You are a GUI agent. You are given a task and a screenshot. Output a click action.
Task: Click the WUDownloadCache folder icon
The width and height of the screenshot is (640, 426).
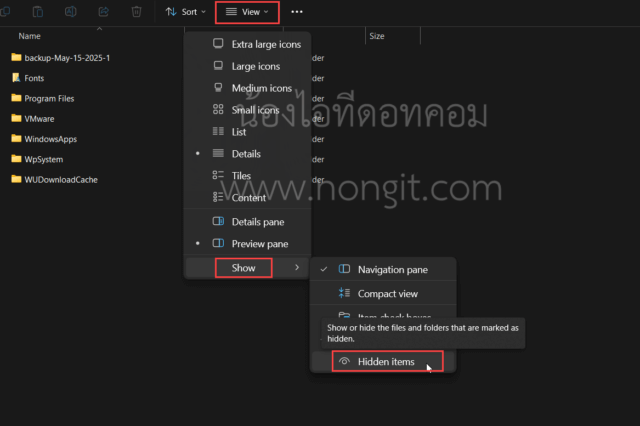click(x=16, y=179)
